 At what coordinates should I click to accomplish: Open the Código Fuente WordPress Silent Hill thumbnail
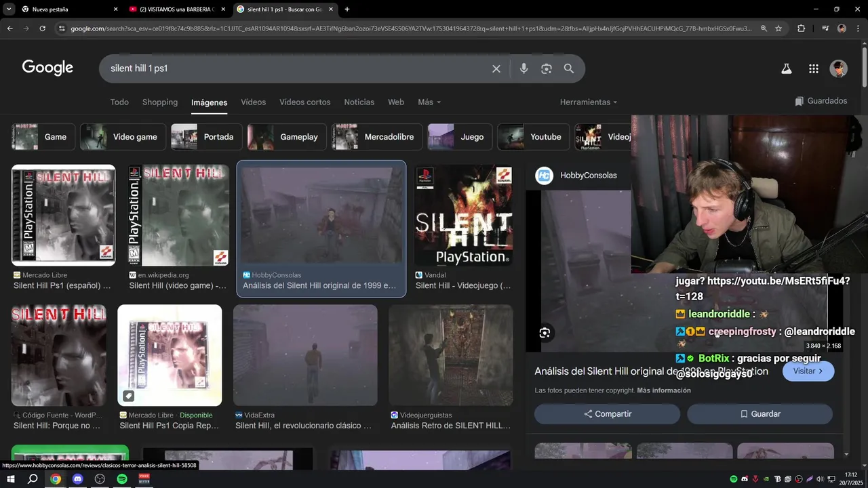59,355
